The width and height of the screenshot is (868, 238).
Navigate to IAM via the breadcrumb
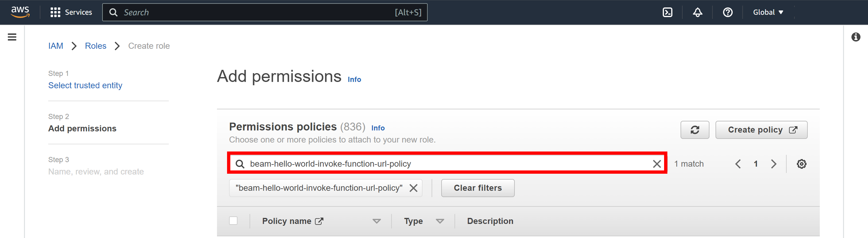coord(56,46)
